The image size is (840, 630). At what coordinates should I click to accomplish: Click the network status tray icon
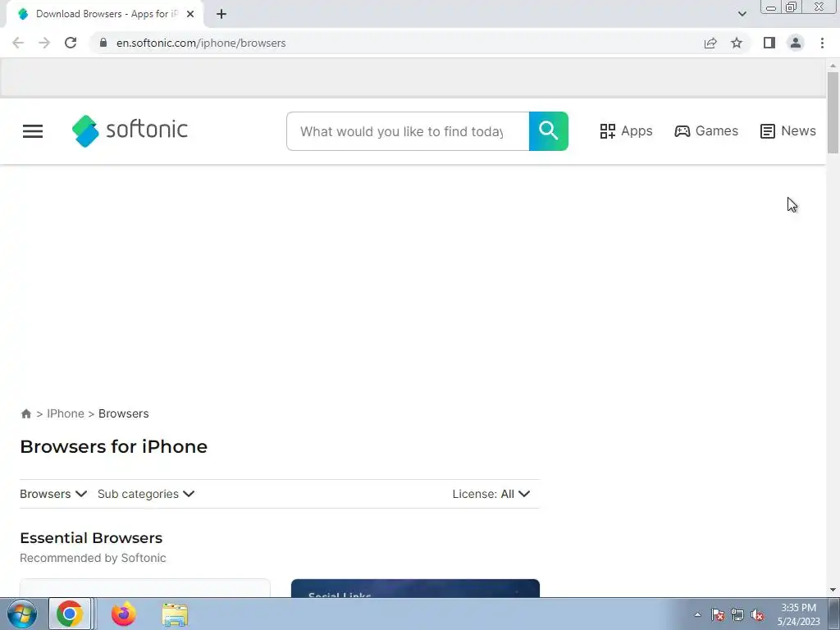[737, 614]
